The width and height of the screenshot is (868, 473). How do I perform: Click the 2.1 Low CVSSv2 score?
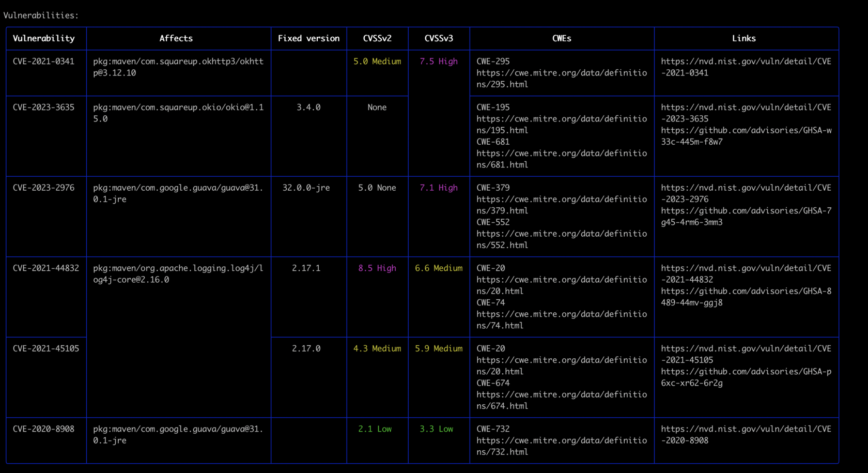[375, 429]
